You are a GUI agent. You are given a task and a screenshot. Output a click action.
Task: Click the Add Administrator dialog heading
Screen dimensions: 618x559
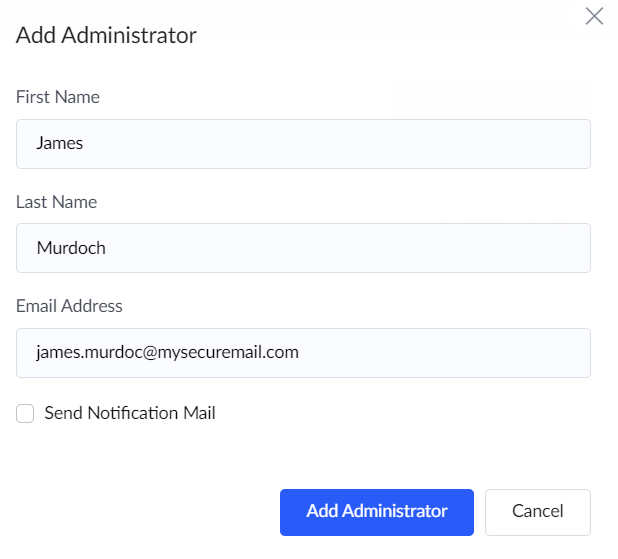point(106,35)
